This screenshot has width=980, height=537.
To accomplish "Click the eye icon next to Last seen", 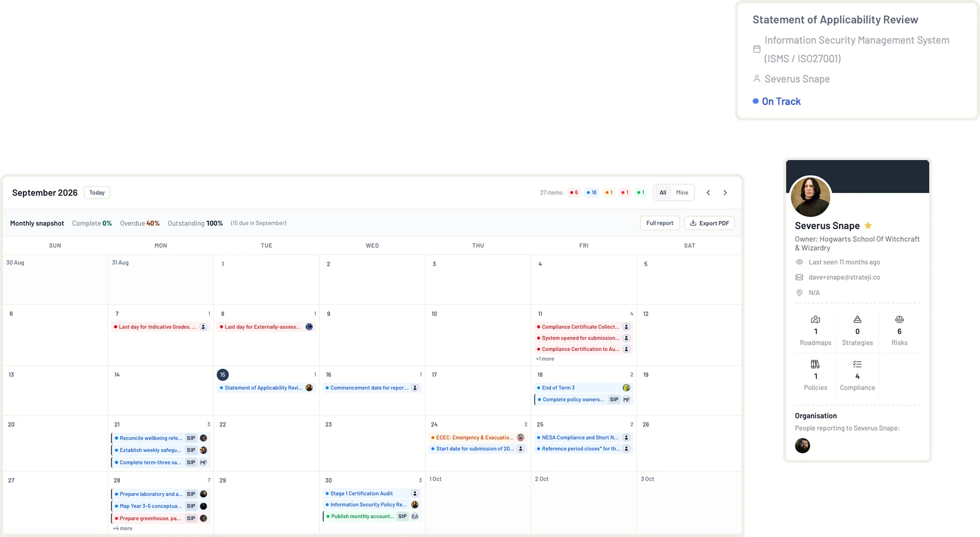I will point(799,262).
